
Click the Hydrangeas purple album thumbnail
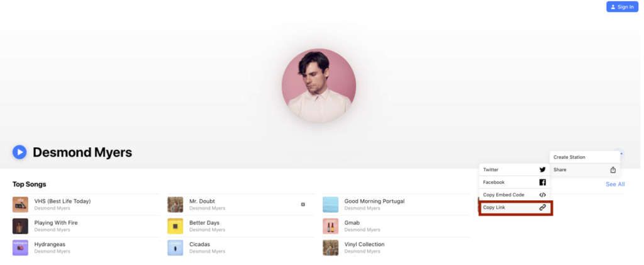(x=20, y=248)
